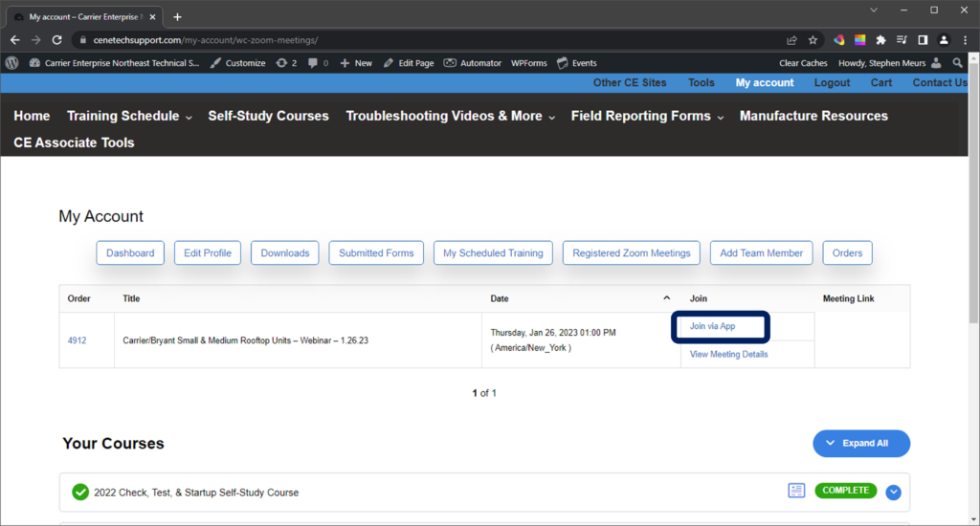This screenshot has height=526, width=980.
Task: Bookmark this page with the star icon
Action: tap(813, 40)
